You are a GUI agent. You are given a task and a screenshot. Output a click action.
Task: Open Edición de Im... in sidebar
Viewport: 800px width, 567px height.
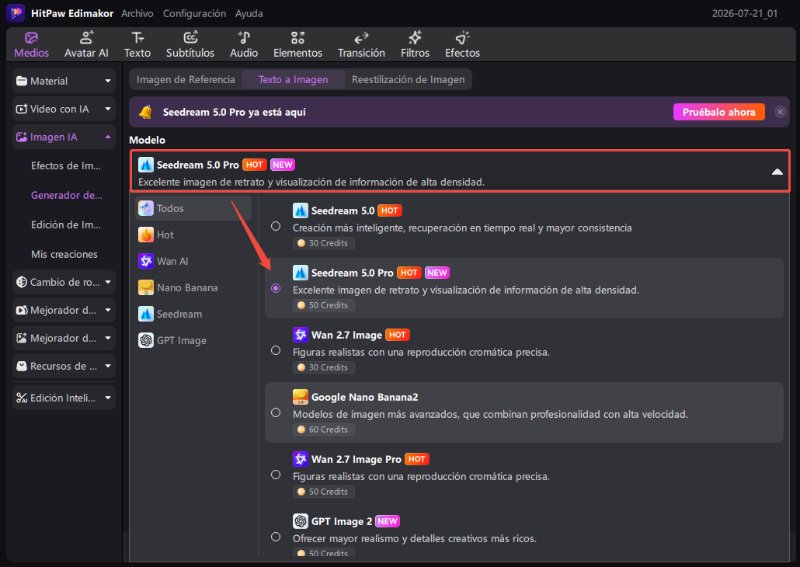click(x=66, y=225)
